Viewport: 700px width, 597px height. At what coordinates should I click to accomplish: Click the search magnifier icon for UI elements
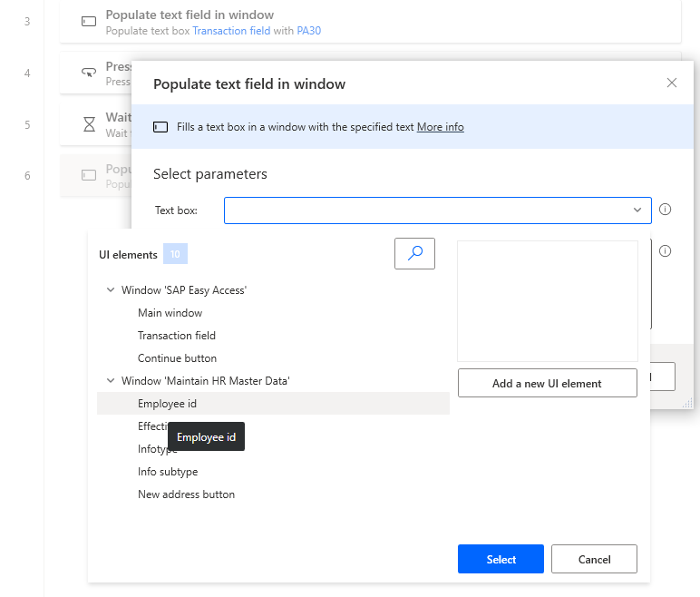coord(414,253)
